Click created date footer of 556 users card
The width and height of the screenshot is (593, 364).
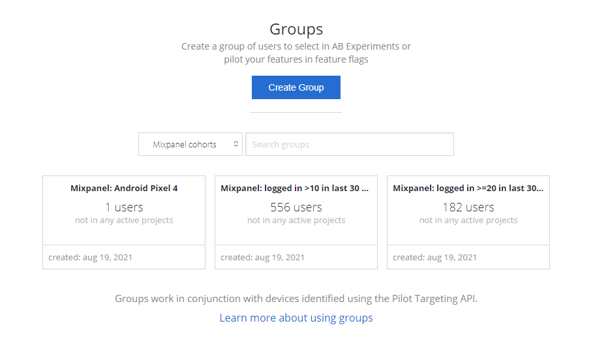[263, 257]
